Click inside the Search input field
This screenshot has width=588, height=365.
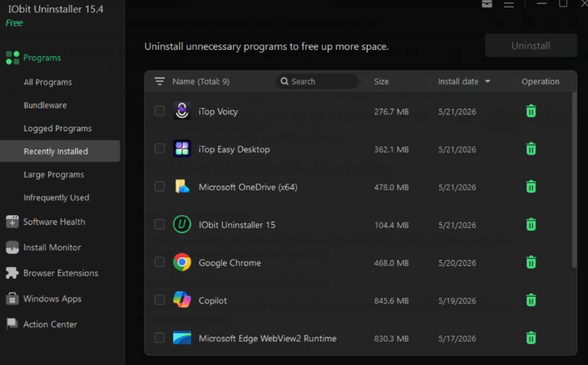click(318, 81)
